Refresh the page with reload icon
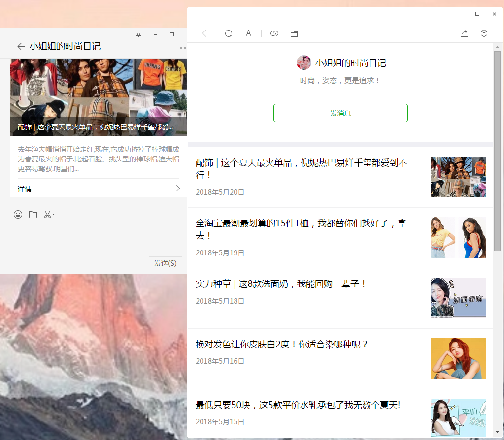 tap(229, 33)
